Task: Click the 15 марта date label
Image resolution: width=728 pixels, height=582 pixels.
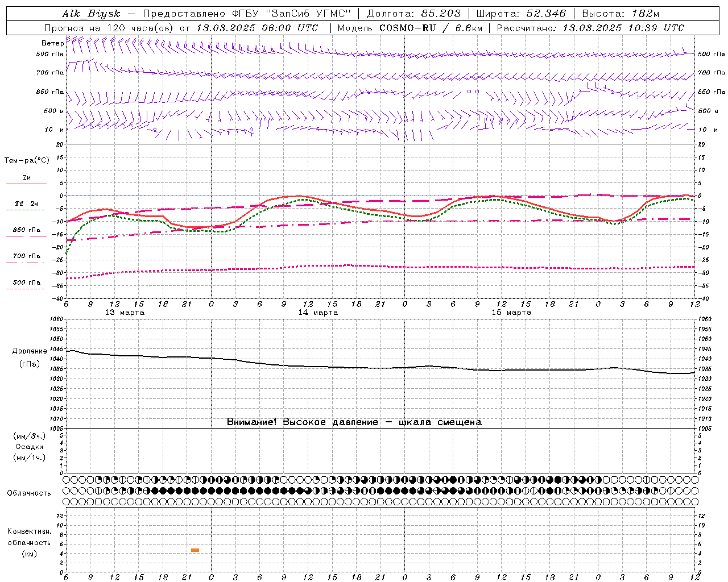Action: click(x=511, y=313)
